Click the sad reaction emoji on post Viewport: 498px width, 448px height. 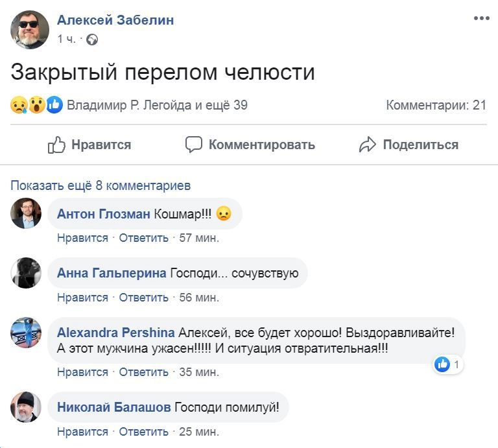[x=18, y=105]
